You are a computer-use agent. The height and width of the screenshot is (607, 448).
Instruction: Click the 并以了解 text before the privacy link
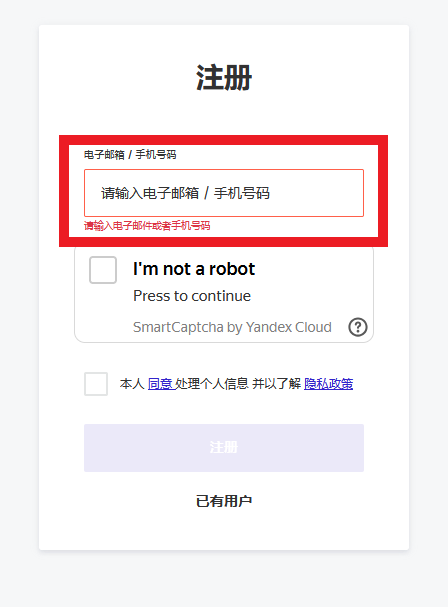[x=276, y=384]
